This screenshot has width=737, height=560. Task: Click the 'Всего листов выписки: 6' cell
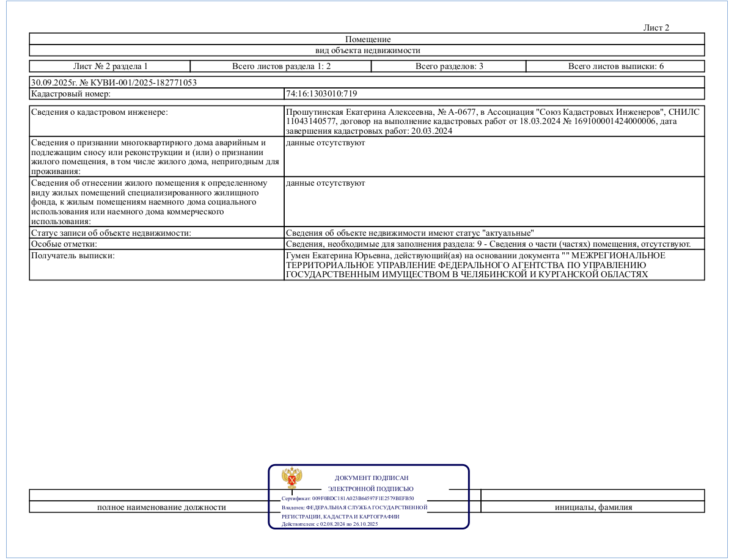pos(616,66)
